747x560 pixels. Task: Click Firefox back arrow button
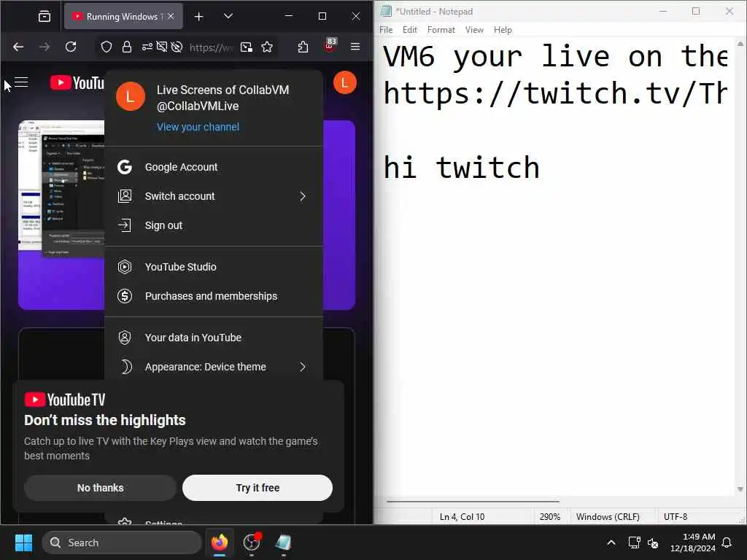(x=18, y=47)
